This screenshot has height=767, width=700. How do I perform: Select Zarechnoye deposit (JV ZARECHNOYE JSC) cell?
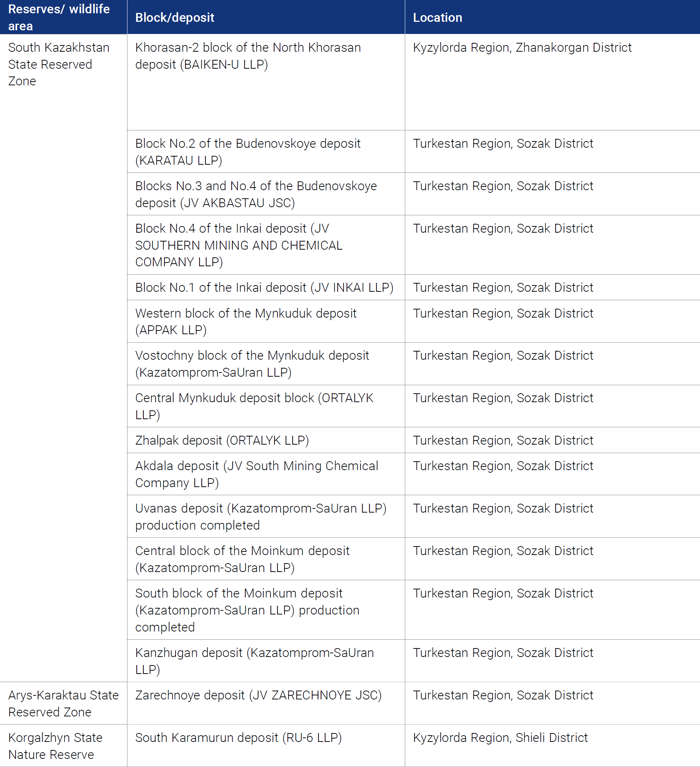pos(266,703)
